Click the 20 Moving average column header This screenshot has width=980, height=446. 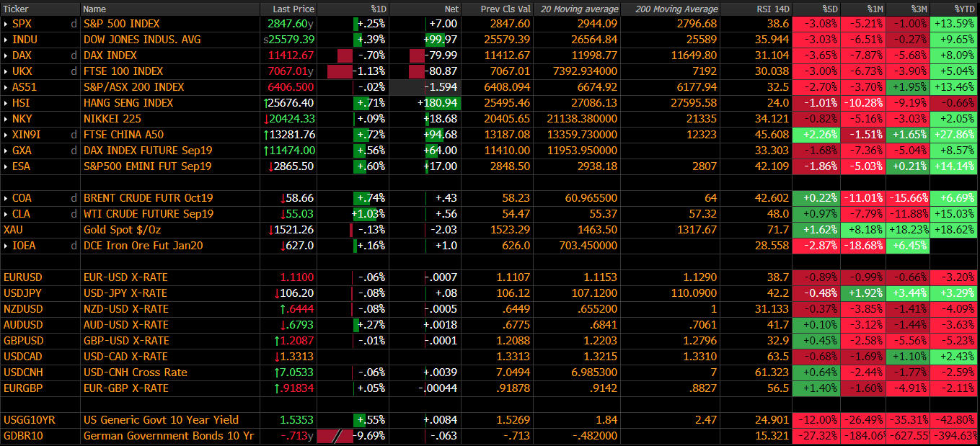[577, 9]
